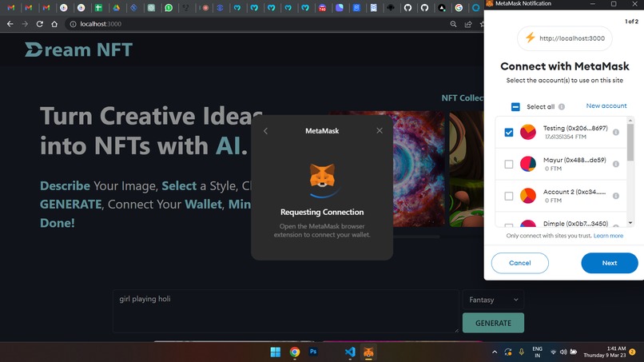This screenshot has width=644, height=362.
Task: Open VS Code from the taskbar
Action: click(x=350, y=352)
